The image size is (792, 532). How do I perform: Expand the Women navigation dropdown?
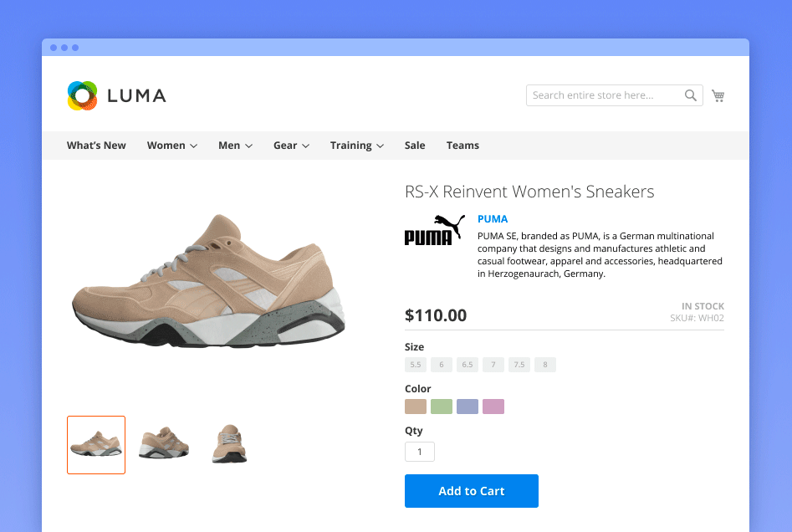click(171, 145)
